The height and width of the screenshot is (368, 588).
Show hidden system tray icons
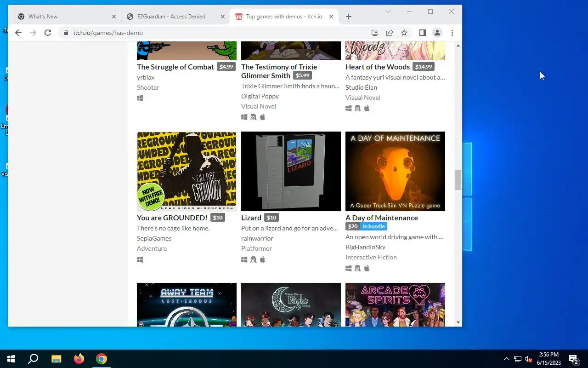[x=506, y=359]
